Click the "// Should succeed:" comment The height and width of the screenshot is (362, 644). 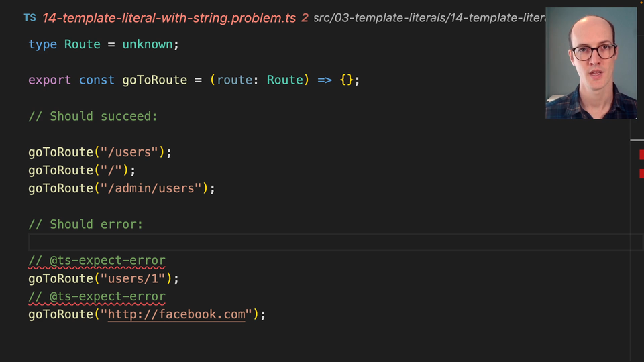[x=93, y=117]
